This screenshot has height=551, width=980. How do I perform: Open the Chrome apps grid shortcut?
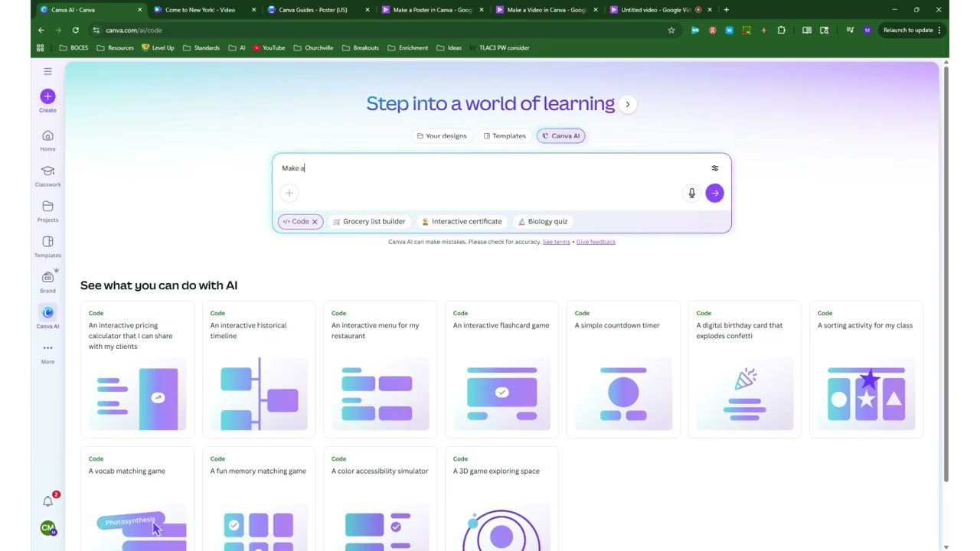(x=40, y=47)
